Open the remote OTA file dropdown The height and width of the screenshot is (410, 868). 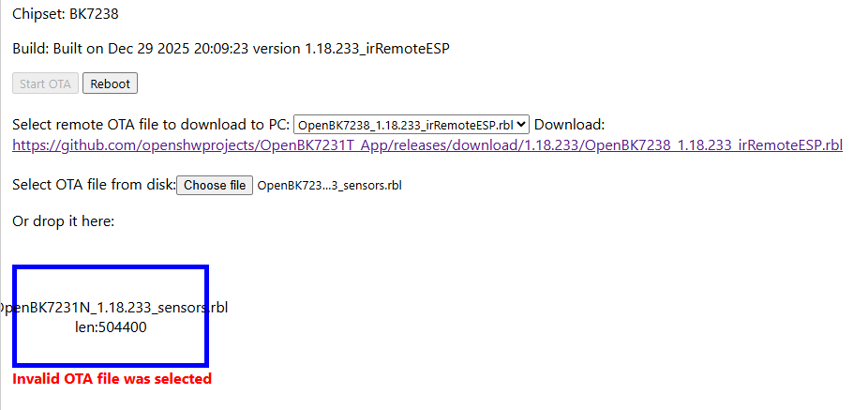411,124
